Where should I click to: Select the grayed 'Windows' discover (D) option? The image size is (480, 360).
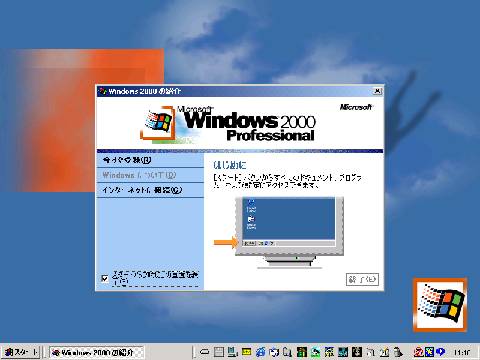pos(150,175)
